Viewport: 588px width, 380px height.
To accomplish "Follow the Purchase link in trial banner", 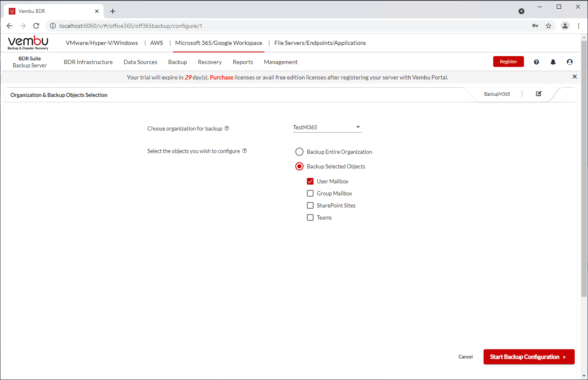I will pyautogui.click(x=222, y=77).
